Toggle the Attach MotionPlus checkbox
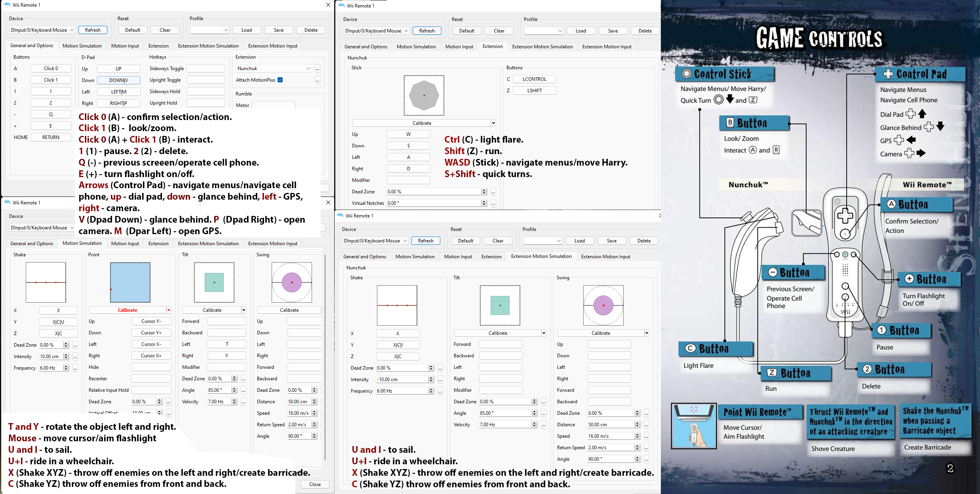 pos(280,80)
